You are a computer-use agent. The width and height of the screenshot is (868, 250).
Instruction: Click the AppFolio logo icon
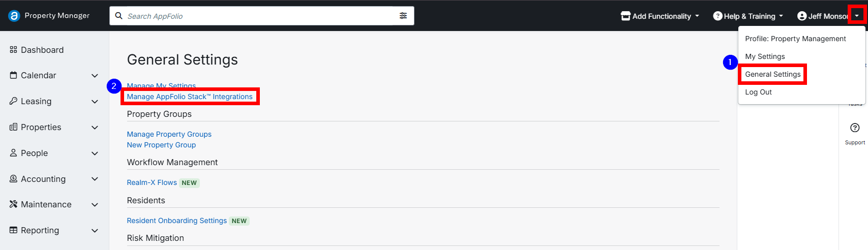[x=14, y=16]
